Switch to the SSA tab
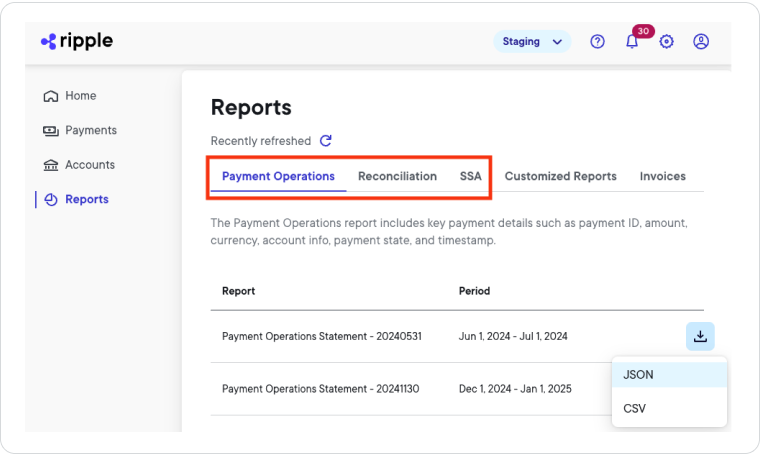Image resolution: width=760 pixels, height=454 pixels. 470,176
